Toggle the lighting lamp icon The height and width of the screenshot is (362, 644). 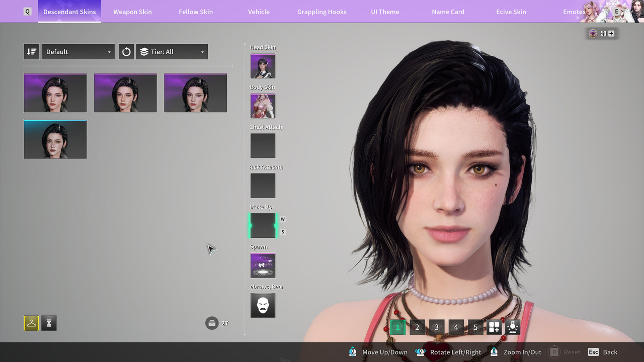pos(513,327)
